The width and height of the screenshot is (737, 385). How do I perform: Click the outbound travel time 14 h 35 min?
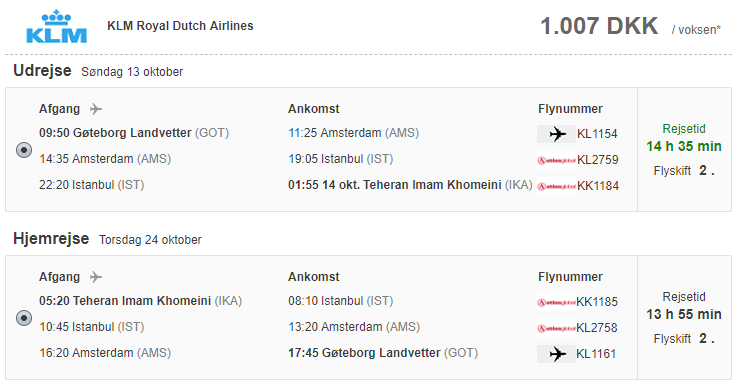pyautogui.click(x=684, y=146)
